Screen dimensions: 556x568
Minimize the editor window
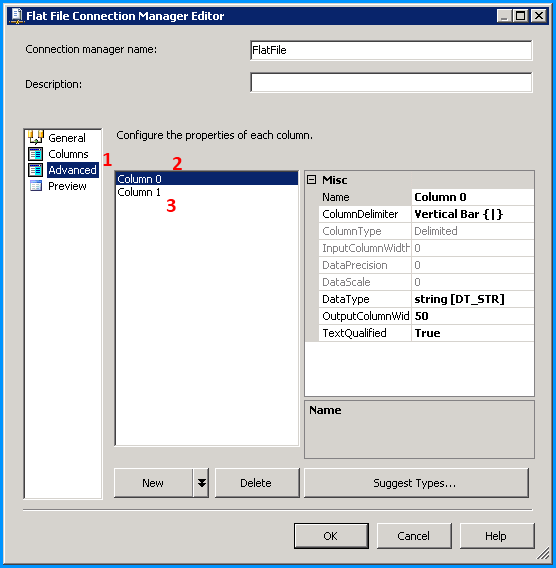(504, 16)
